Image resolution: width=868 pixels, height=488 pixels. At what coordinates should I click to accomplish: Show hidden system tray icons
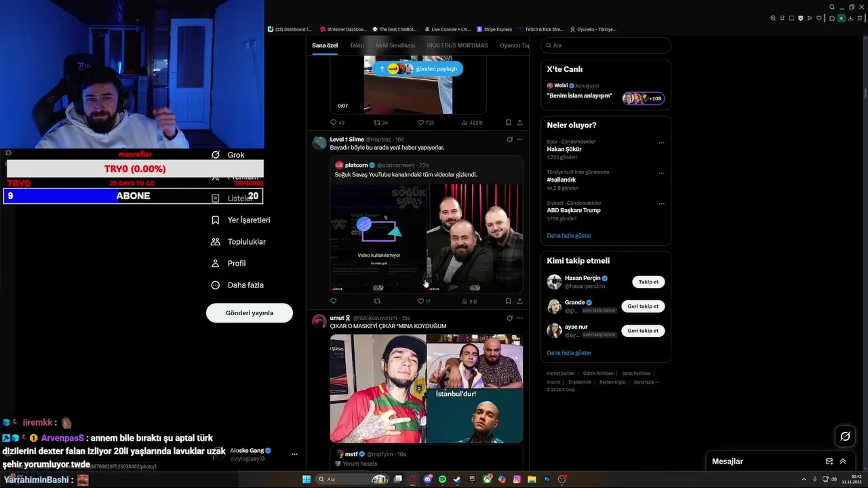(804, 479)
